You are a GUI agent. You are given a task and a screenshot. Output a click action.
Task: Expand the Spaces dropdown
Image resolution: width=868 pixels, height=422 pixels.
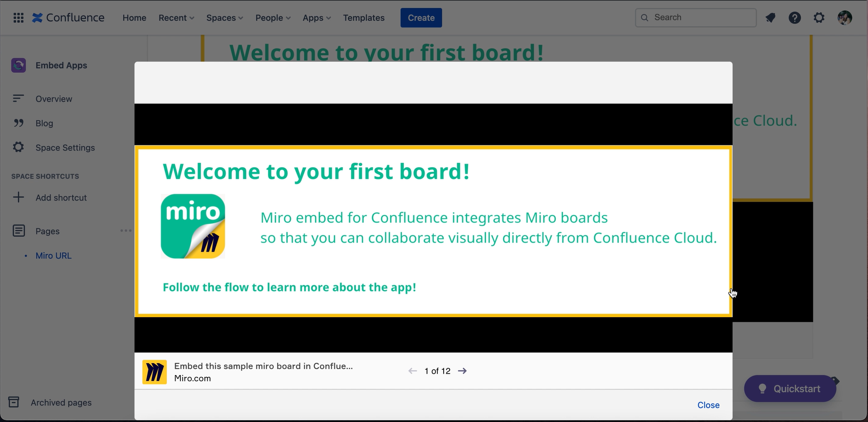[225, 18]
